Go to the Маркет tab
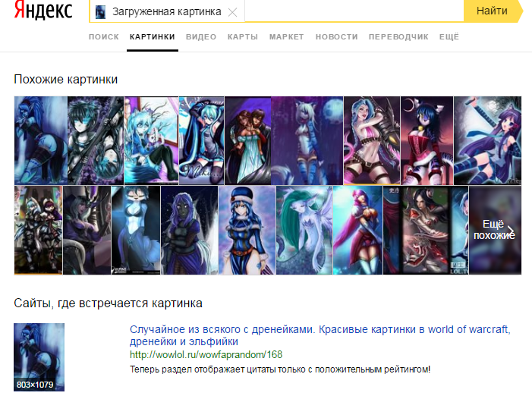The image size is (532, 396). 287,37
